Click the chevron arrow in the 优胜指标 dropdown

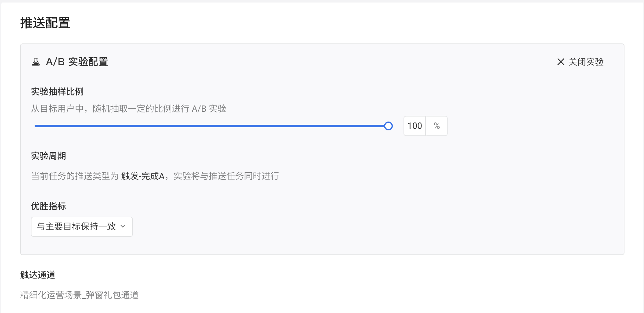(x=123, y=226)
